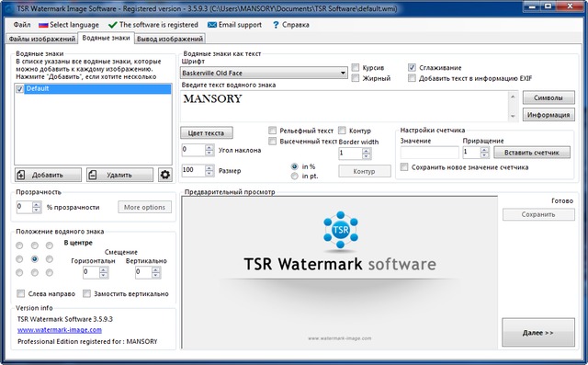Increase the Горизонтальн offset spinner

[104, 269]
